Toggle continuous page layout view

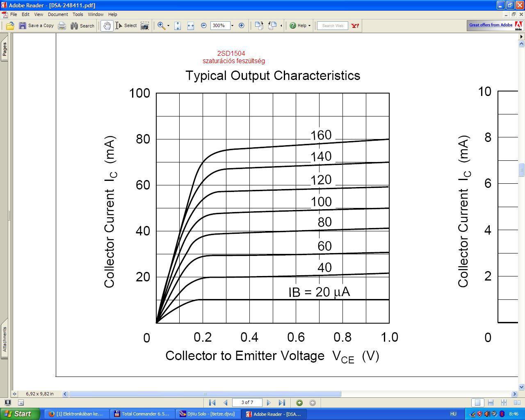(491, 403)
